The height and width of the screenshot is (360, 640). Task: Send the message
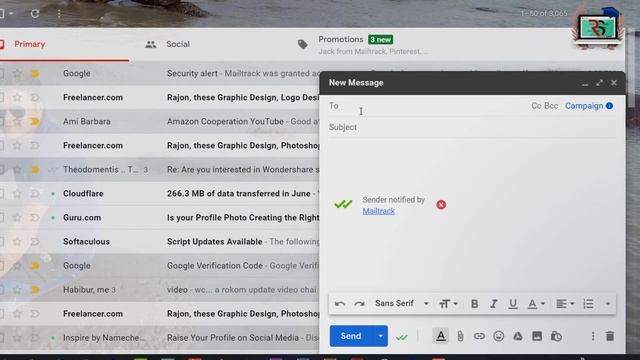pyautogui.click(x=351, y=336)
